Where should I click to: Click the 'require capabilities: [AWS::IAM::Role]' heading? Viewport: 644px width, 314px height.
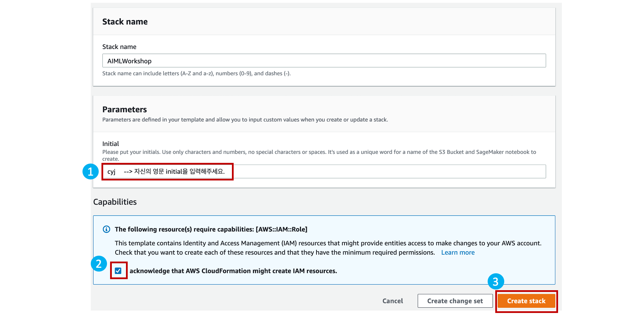click(211, 229)
